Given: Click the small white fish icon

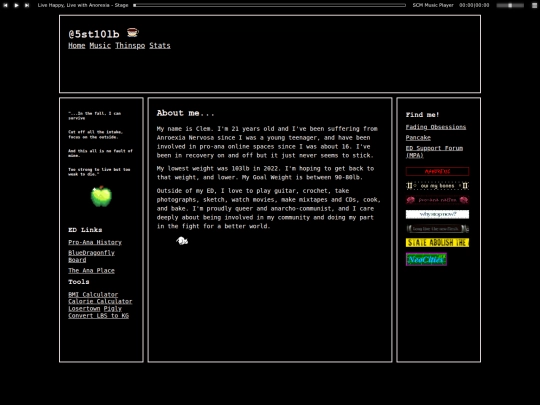Looking at the screenshot, I should 182,240.
